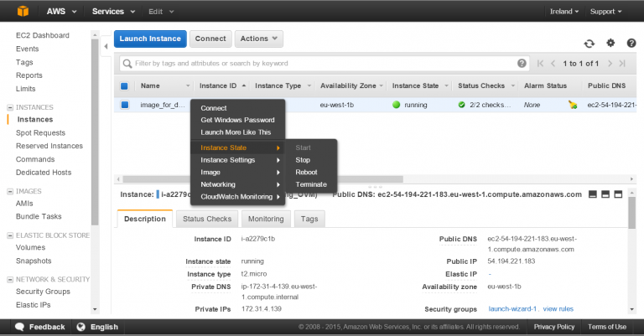Minimize the details pane
This screenshot has width=644, height=336.
[x=593, y=194]
